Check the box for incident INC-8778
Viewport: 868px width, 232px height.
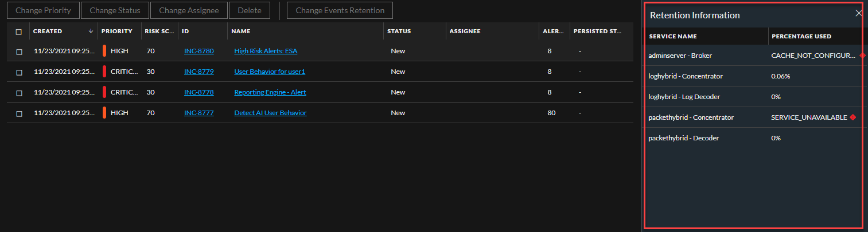(19, 93)
